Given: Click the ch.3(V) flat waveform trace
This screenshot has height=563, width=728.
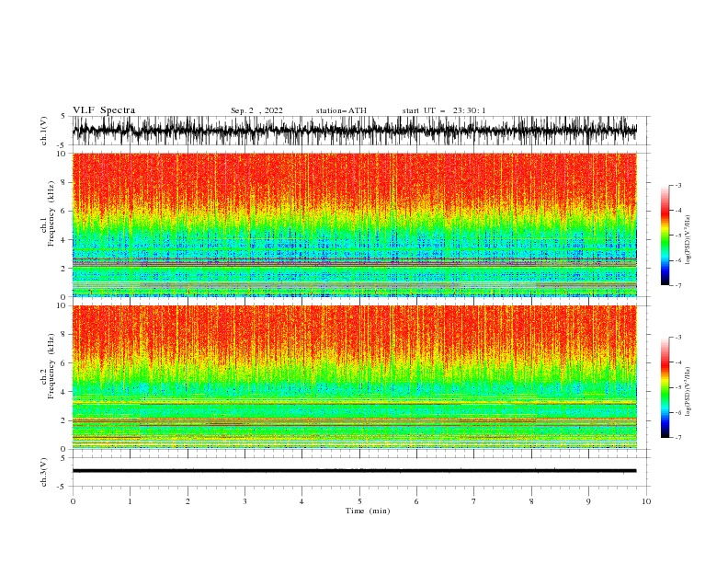Looking at the screenshot, I should 354,471.
